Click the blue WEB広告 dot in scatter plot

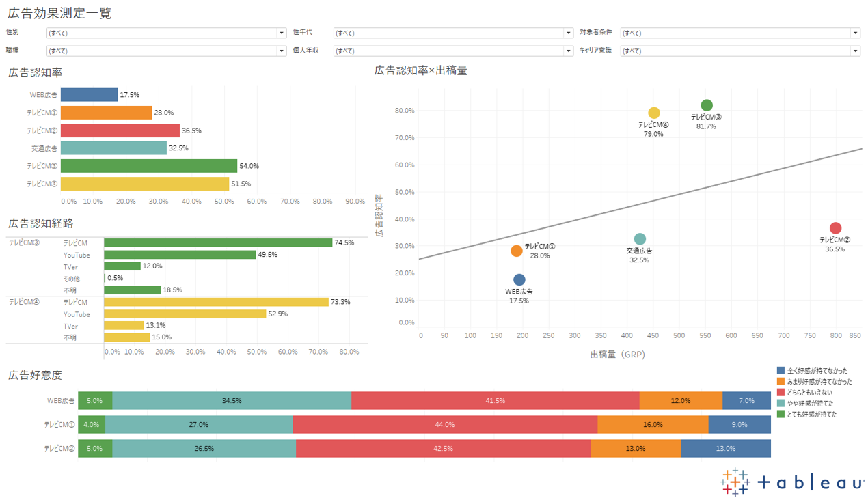click(519, 279)
